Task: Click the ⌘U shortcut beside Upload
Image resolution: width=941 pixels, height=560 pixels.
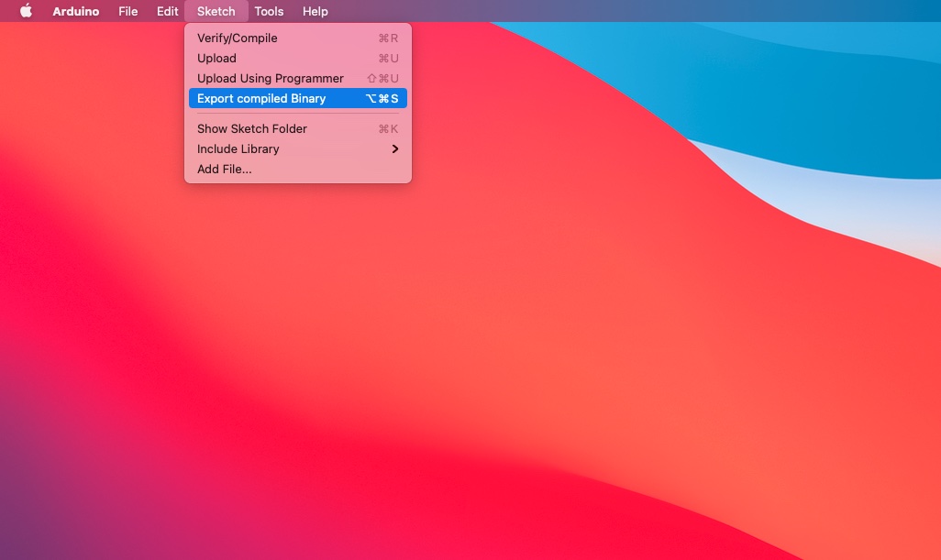Action: point(388,59)
